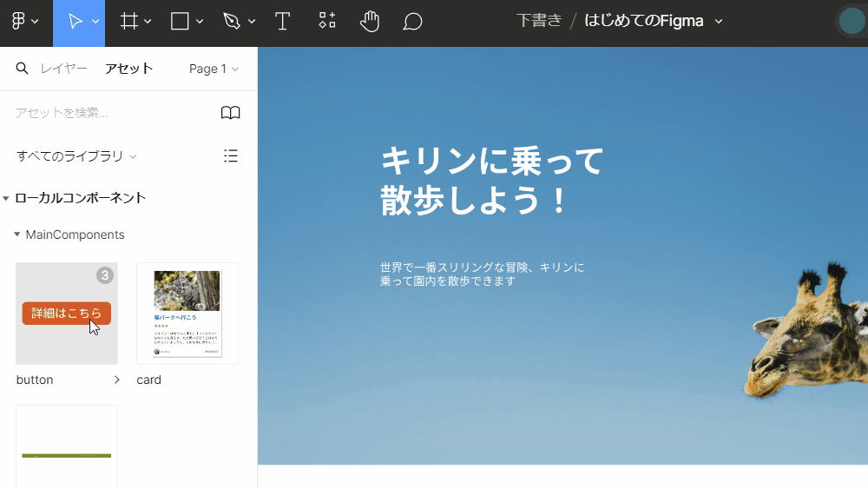
Task: Open file name dropdown chevron
Action: [x=719, y=22]
